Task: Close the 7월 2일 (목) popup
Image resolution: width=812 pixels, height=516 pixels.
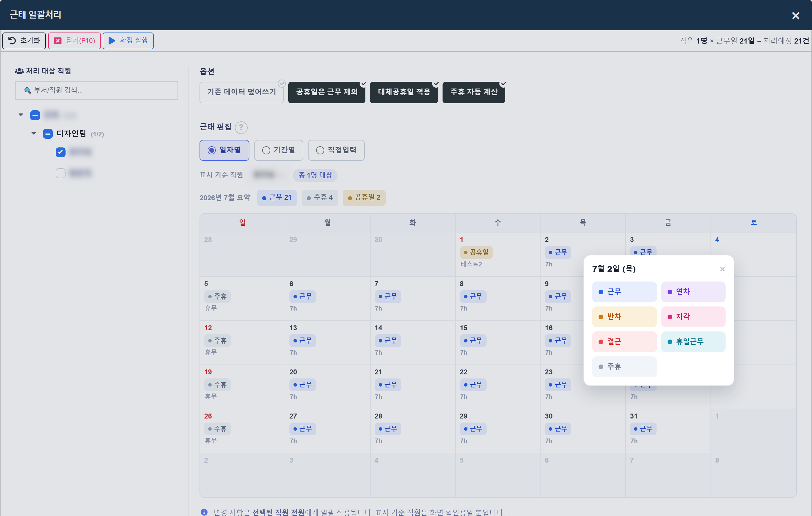Action: pyautogui.click(x=722, y=269)
